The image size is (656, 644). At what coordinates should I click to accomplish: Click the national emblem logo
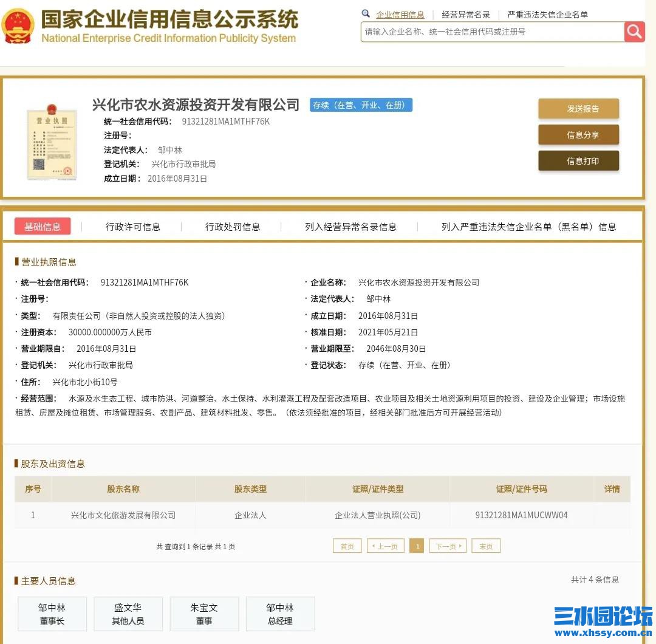[x=18, y=26]
